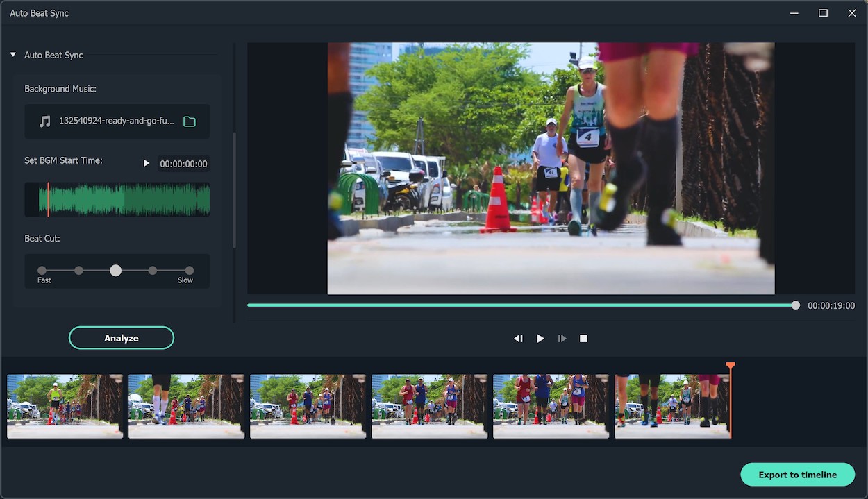Click the preview progress slider handle
The width and height of the screenshot is (868, 499).
(795, 305)
